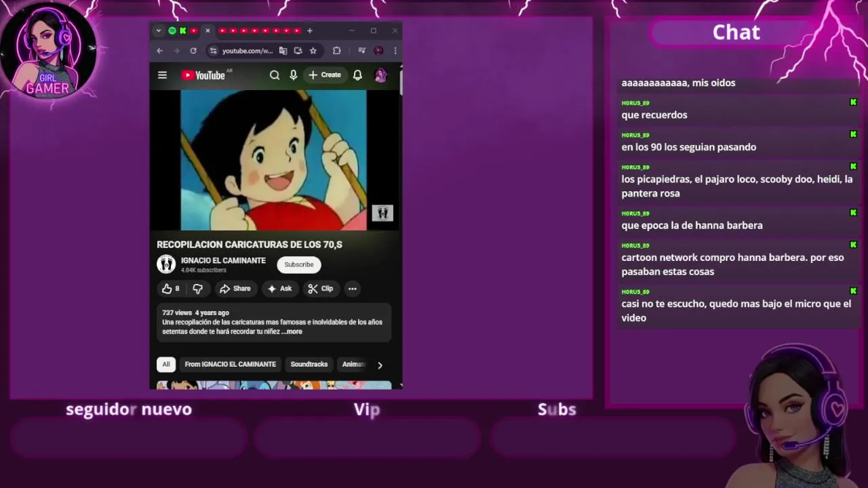Viewport: 868px width, 488px height.
Task: Click the 'Subs' label
Action: click(557, 409)
